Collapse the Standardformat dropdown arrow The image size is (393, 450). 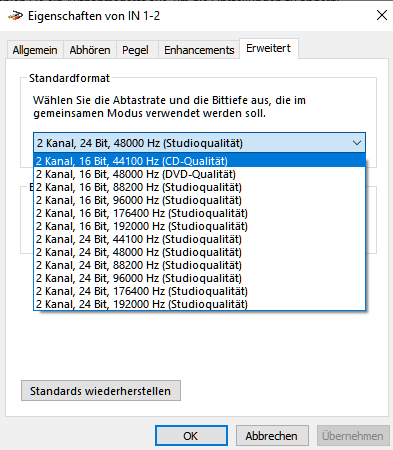(357, 143)
